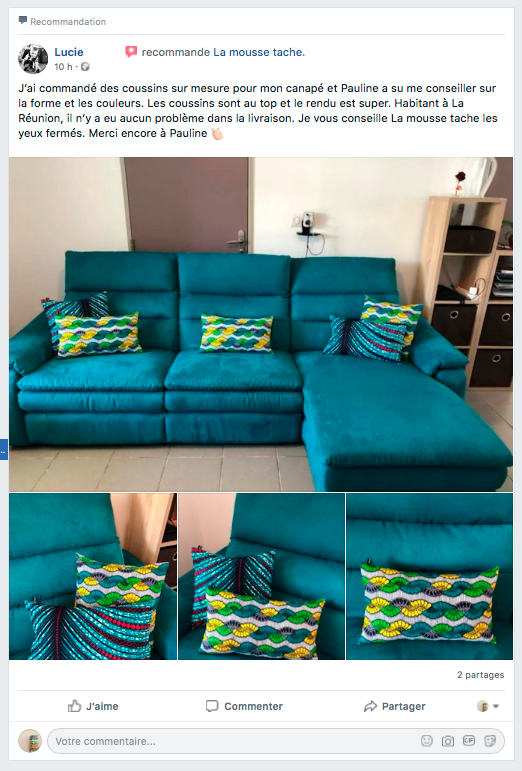522x771 pixels.
Task: Insert a GIF with the GIF icon
Action: click(x=469, y=741)
